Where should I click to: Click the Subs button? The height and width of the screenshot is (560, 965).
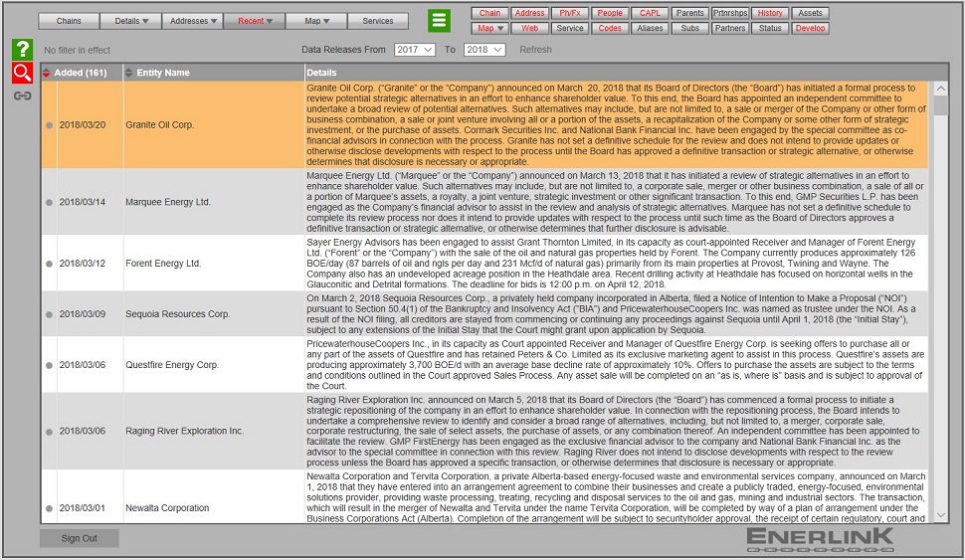(689, 28)
